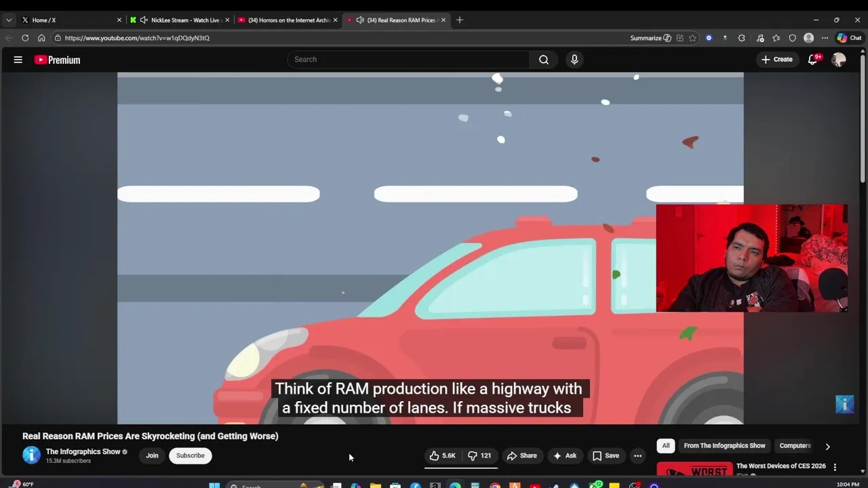The width and height of the screenshot is (868, 488).
Task: Open more actions ellipsis under video
Action: [637, 455]
